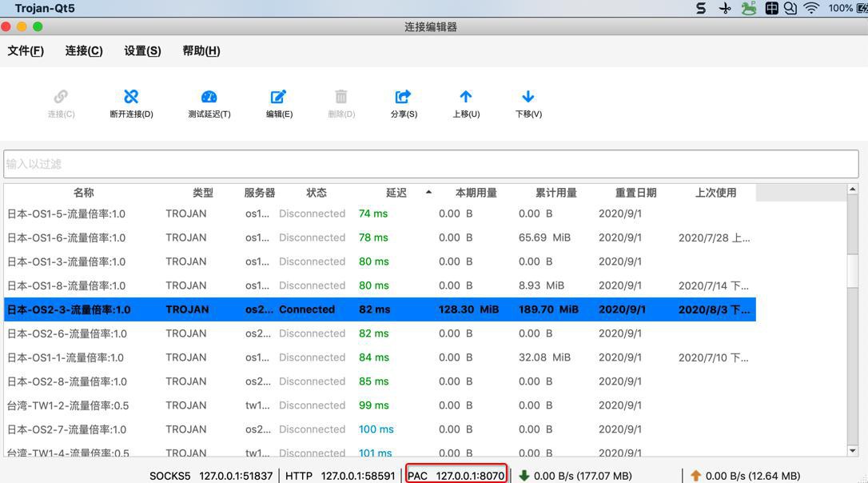The width and height of the screenshot is (868, 483).
Task: Open Trojan-Qt5 app menu in menu bar
Action: [x=45, y=8]
